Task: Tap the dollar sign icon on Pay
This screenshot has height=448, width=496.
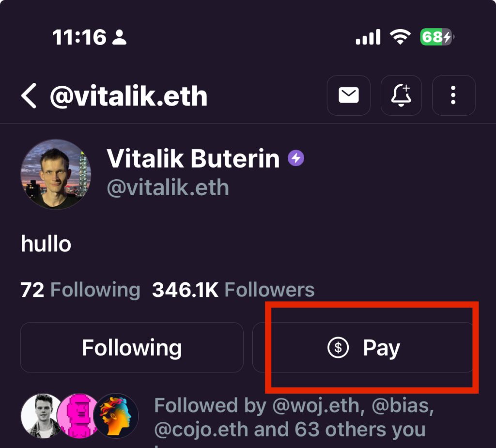Action: [338, 347]
